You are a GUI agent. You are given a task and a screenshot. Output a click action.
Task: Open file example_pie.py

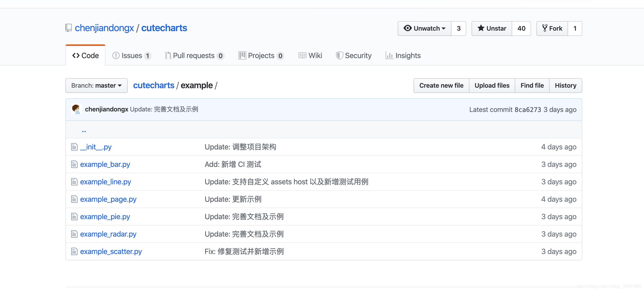(x=105, y=217)
